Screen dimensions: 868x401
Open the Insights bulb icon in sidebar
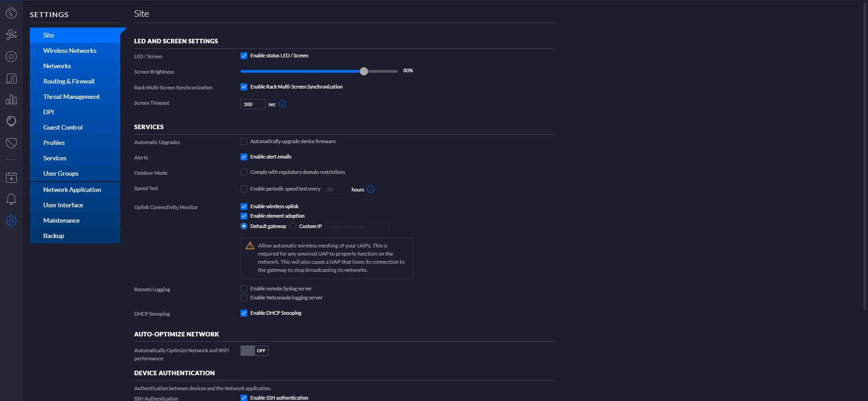(11, 121)
